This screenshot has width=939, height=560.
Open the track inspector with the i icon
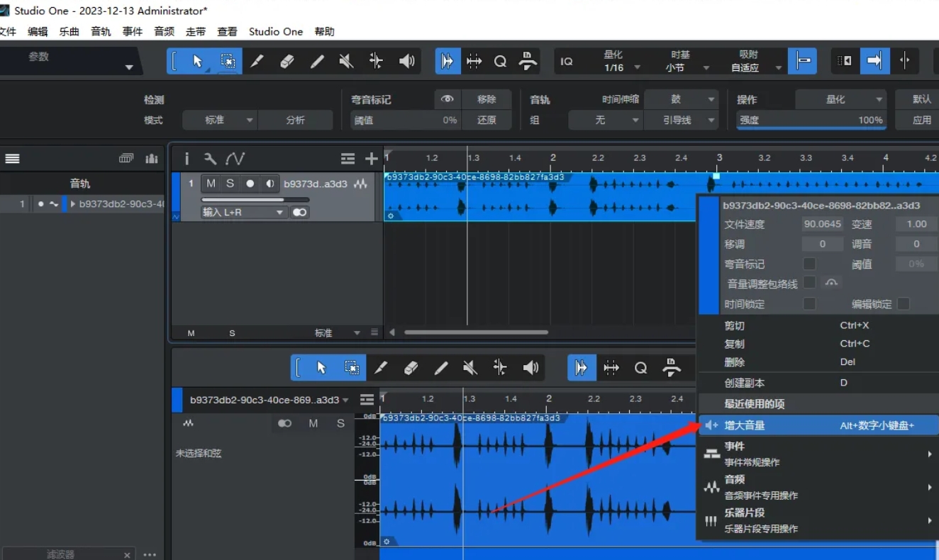point(187,159)
